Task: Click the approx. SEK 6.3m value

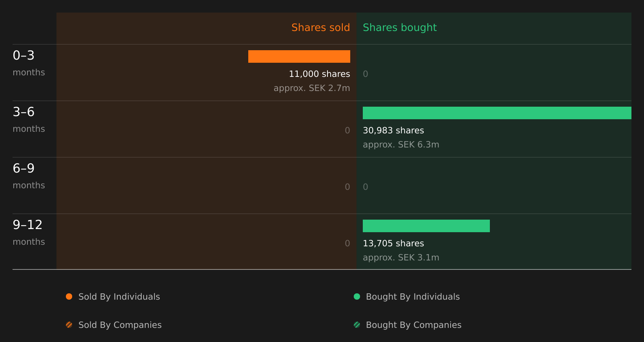Action: [401, 144]
